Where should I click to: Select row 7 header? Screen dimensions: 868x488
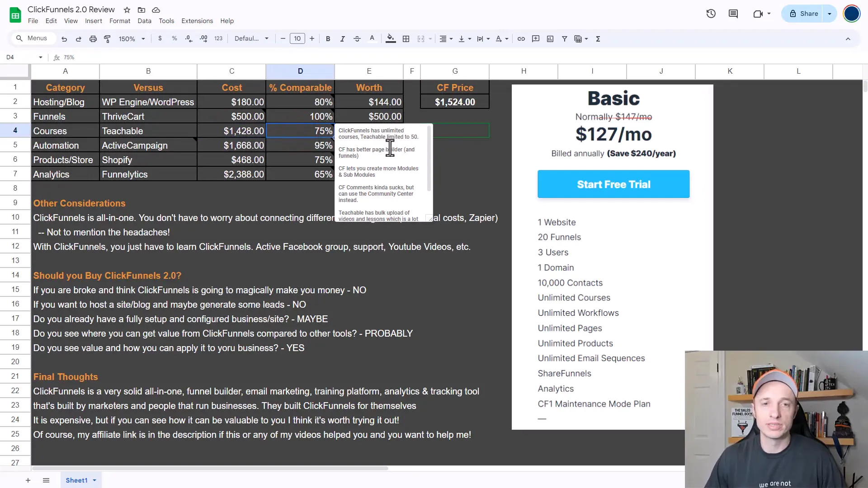[x=15, y=174]
